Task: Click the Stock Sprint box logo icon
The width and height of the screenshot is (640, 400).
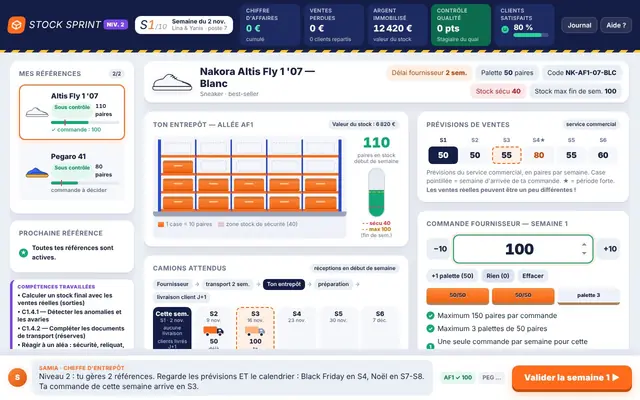Action: [x=16, y=25]
